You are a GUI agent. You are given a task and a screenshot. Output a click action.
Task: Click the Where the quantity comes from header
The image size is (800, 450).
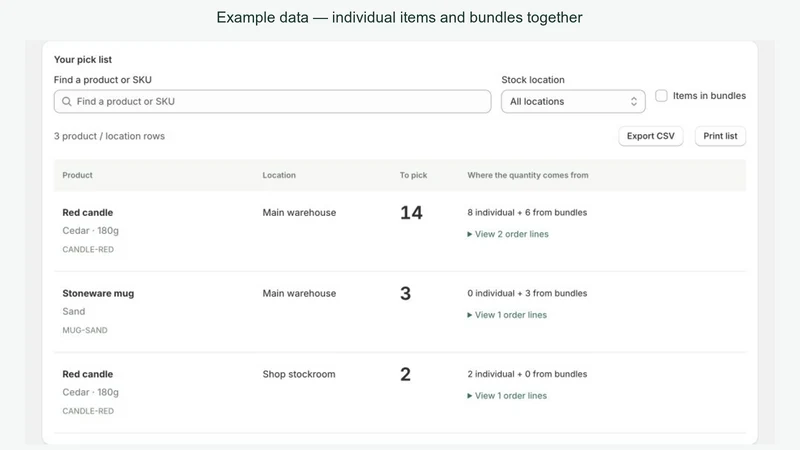tap(528, 175)
